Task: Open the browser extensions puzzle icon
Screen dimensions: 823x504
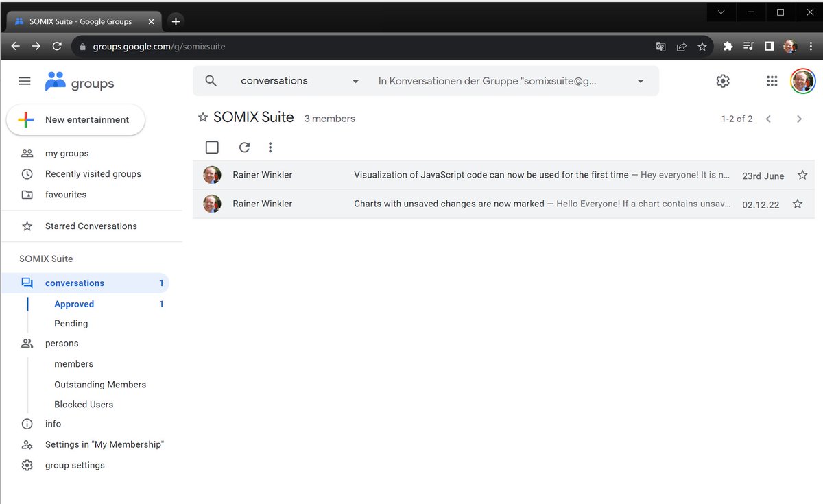Action: click(x=728, y=47)
